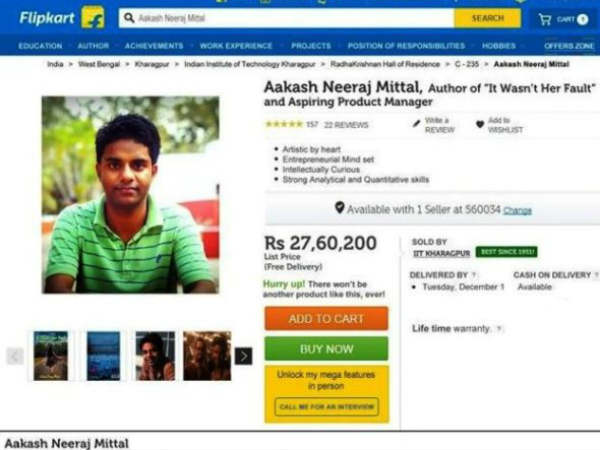Open the Education menu
600x450 pixels.
coord(40,46)
